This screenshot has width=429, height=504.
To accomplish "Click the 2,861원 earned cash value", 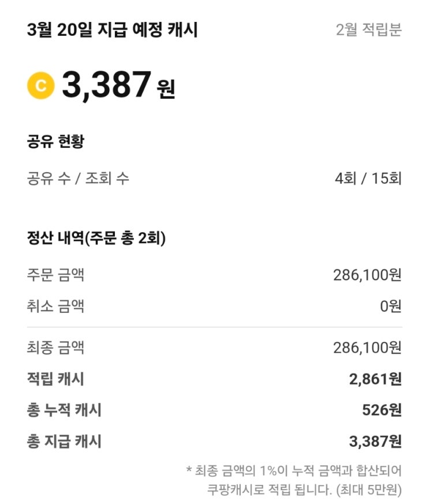I will [375, 379].
